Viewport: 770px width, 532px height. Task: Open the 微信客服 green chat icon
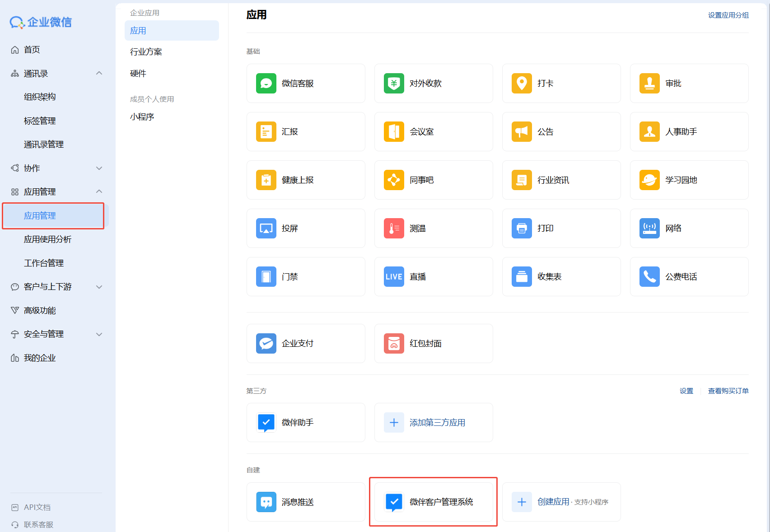click(266, 84)
